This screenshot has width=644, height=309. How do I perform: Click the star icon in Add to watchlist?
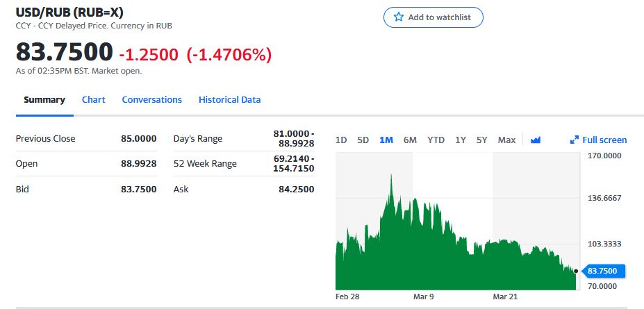point(399,17)
